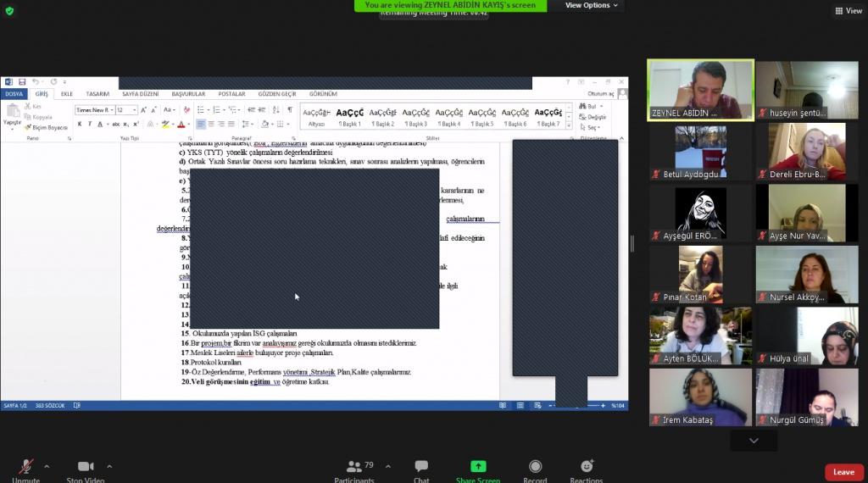Start recording with Record button

pyautogui.click(x=535, y=468)
